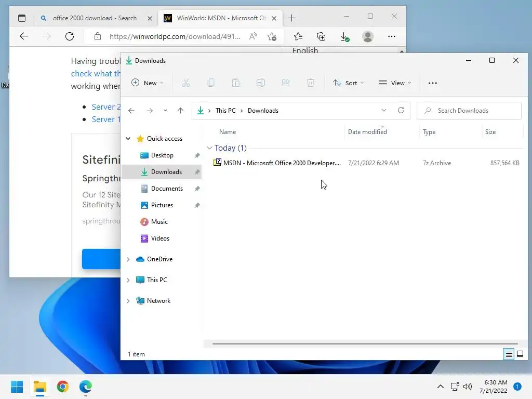The image size is (532, 399).
Task: Go forward in File Explorer navigation
Action: pyautogui.click(x=150, y=111)
